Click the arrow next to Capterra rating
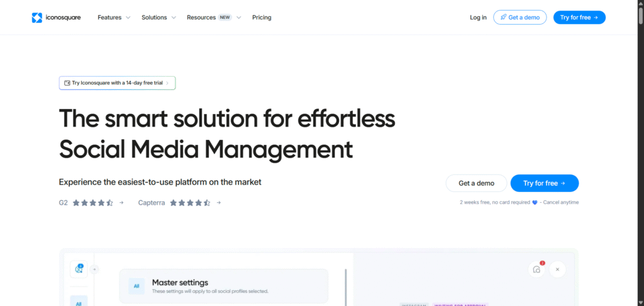Viewport: 644px width, 306px height. point(218,203)
